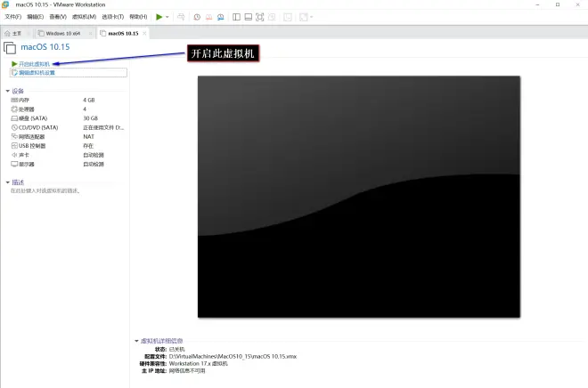Click the 编辑虚拟机设置 link

(37, 73)
